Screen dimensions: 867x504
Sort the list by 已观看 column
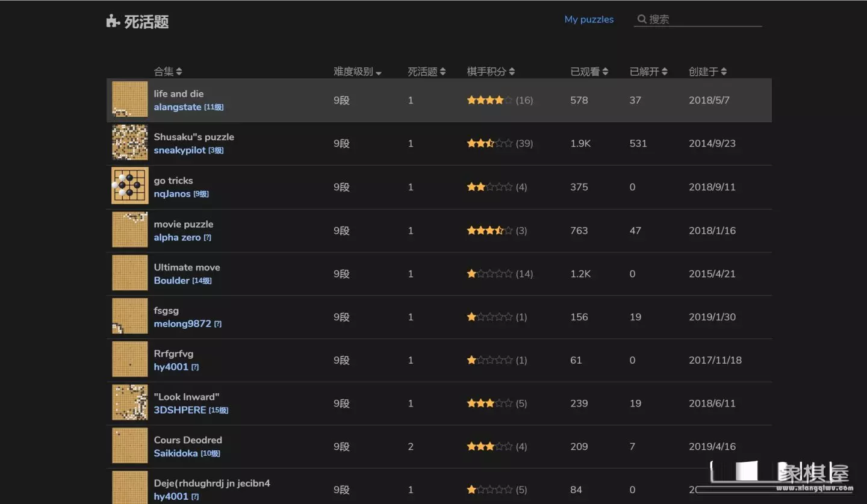point(589,72)
